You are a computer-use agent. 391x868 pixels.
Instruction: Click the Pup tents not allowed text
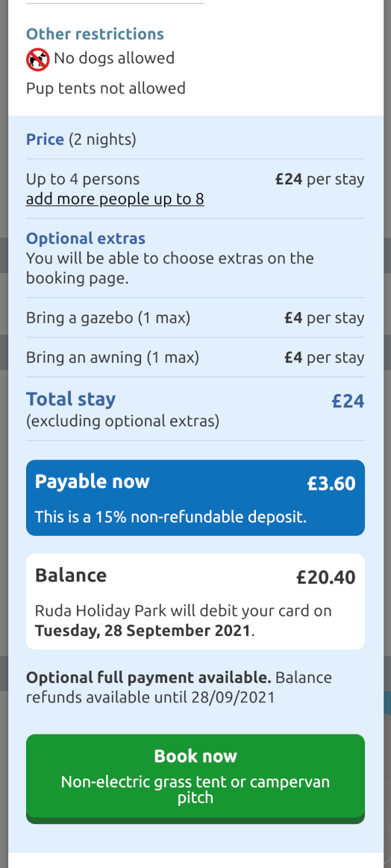[106, 88]
